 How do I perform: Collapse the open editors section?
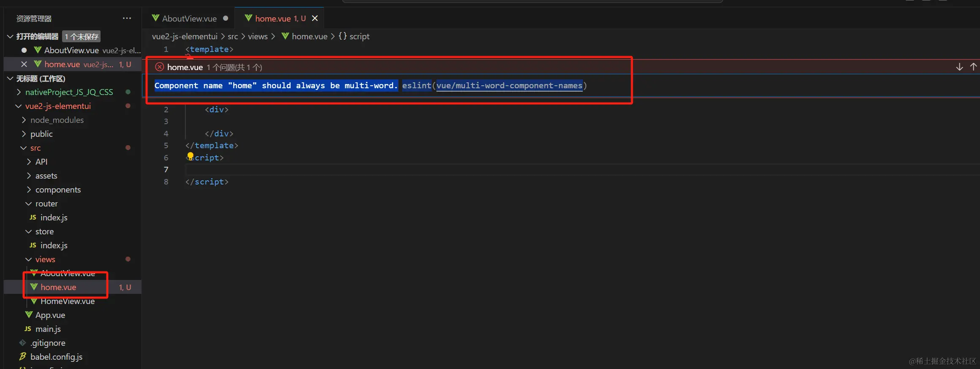(x=10, y=36)
